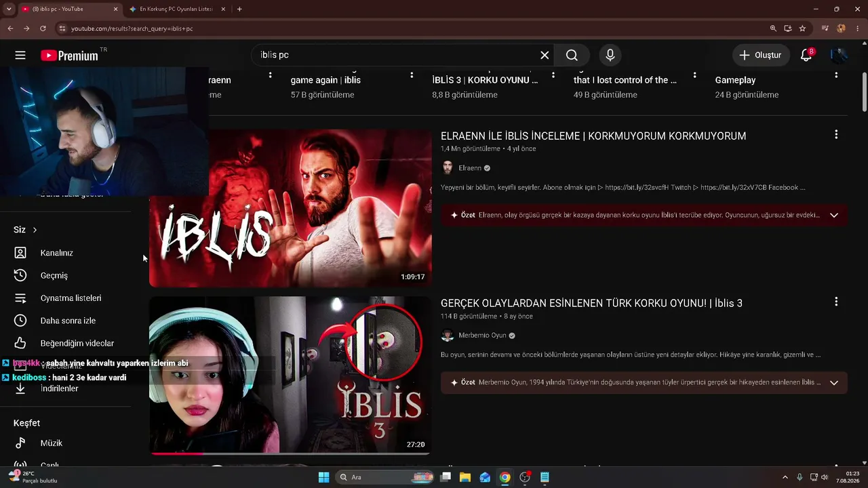Open the Elraenn channel link
This screenshot has height=488, width=868.
pyautogui.click(x=470, y=168)
